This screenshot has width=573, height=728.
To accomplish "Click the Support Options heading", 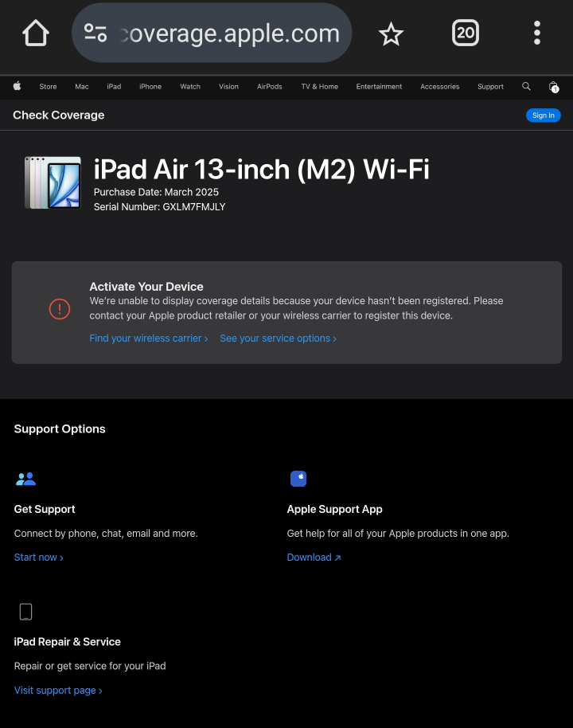I will [60, 429].
